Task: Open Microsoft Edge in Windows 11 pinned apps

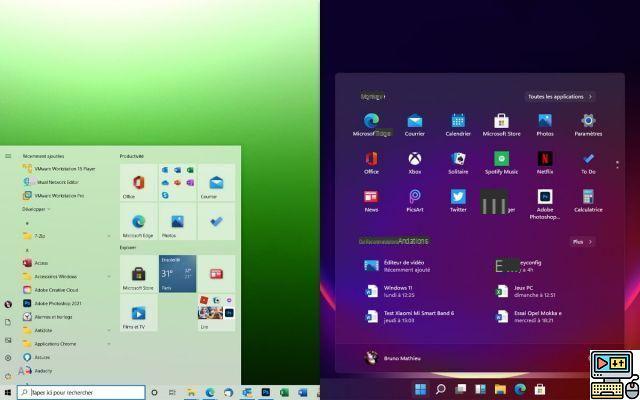Action: point(371,125)
